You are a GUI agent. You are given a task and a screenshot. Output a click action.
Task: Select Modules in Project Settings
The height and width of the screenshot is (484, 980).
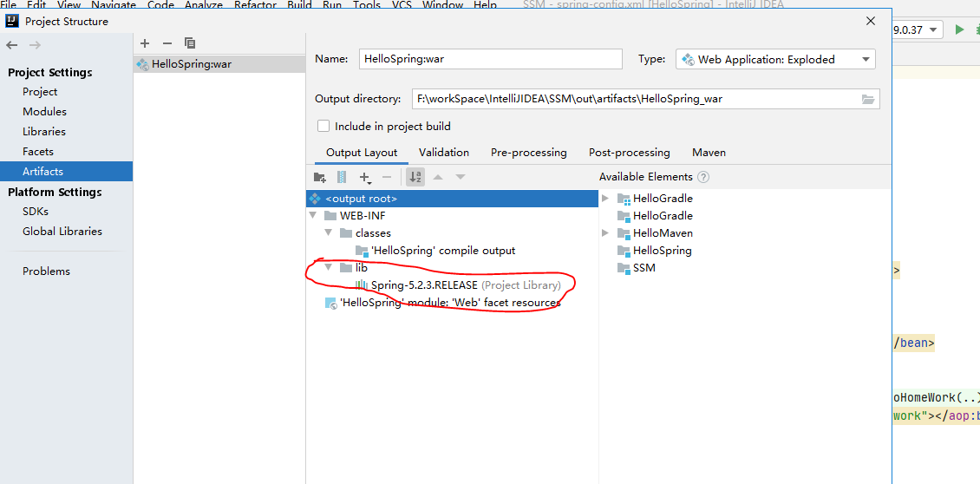coord(44,111)
